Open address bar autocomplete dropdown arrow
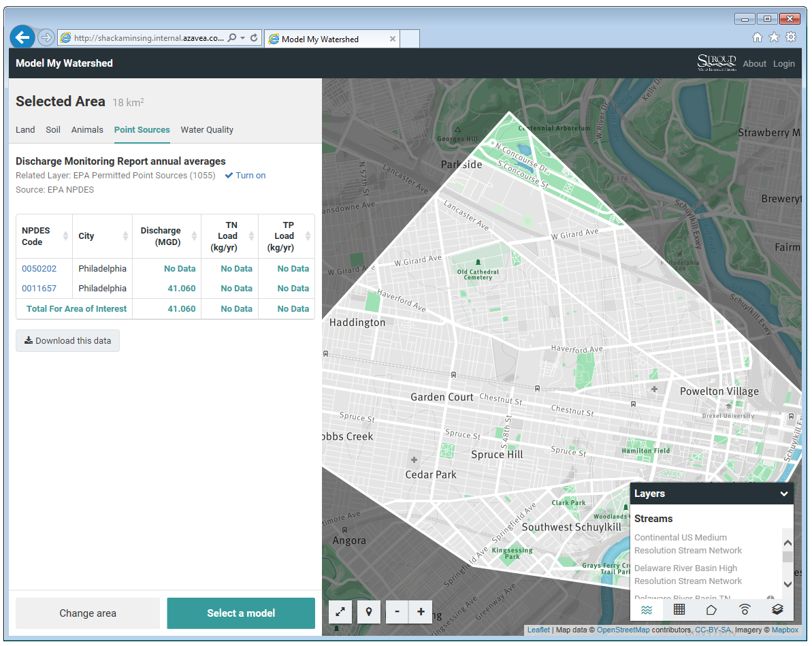Viewport: 812px width, 646px height. [242, 38]
